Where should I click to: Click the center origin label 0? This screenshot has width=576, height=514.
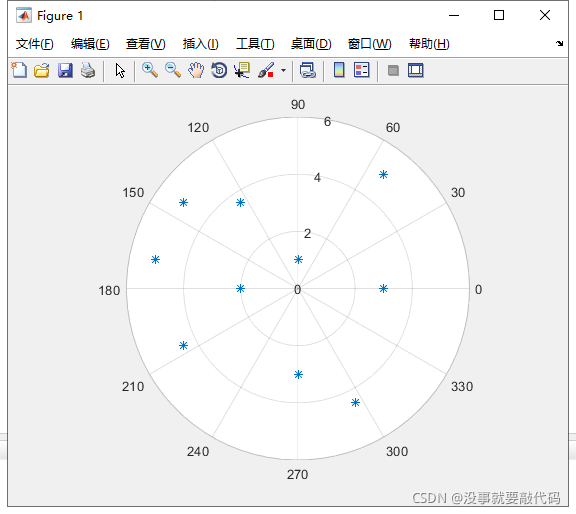tap(298, 290)
